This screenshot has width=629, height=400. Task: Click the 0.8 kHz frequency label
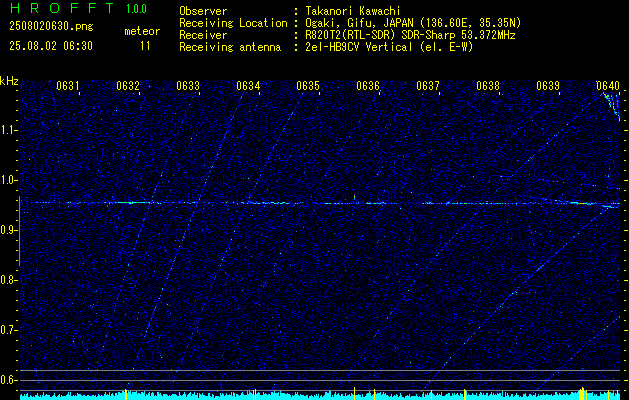(8, 280)
